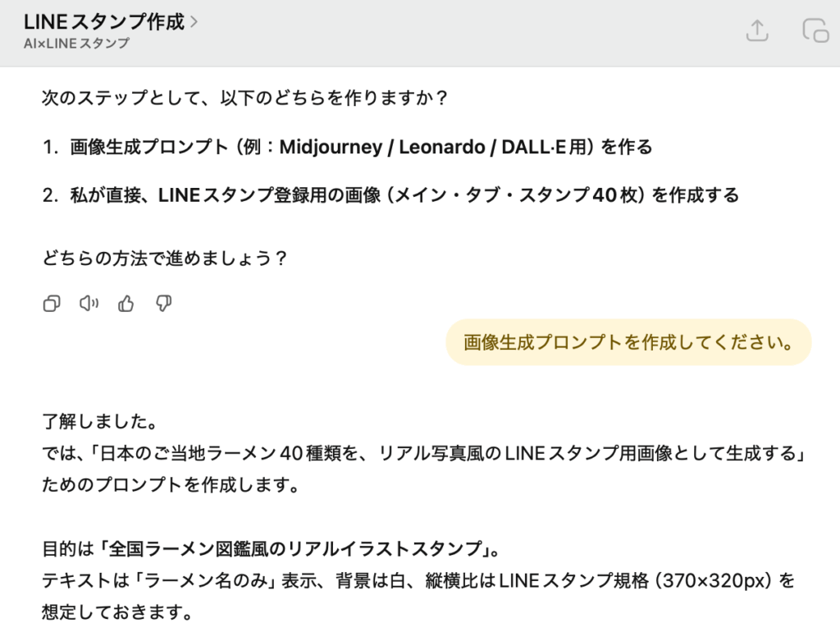Copy the assistant response with copy icon
This screenshot has width=840, height=632.
(51, 304)
